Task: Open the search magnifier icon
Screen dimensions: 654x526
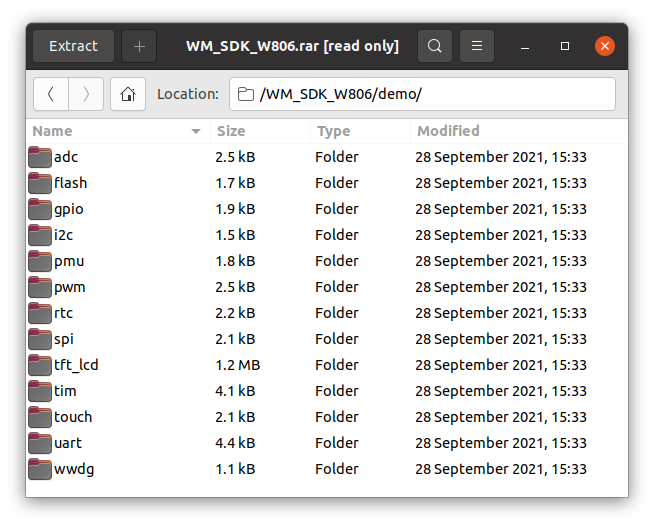Action: click(x=435, y=46)
